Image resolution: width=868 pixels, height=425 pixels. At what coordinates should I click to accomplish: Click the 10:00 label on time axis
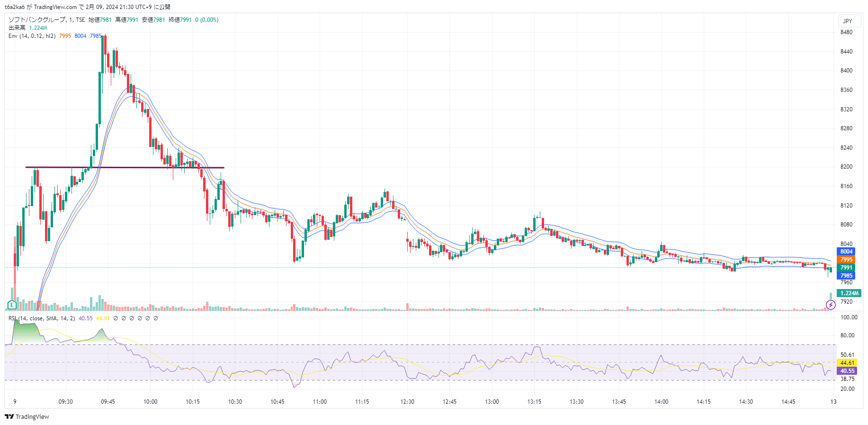point(150,402)
